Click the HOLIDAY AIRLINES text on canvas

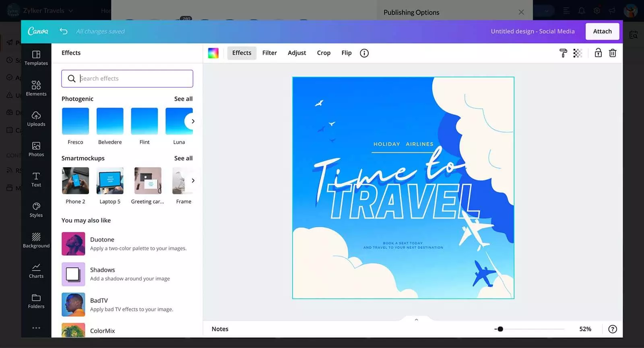pos(403,144)
